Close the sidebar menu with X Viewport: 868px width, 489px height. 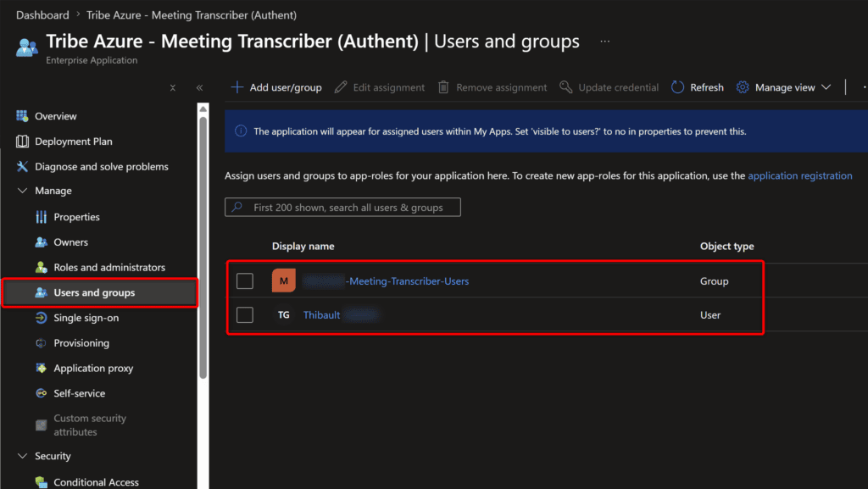click(173, 88)
